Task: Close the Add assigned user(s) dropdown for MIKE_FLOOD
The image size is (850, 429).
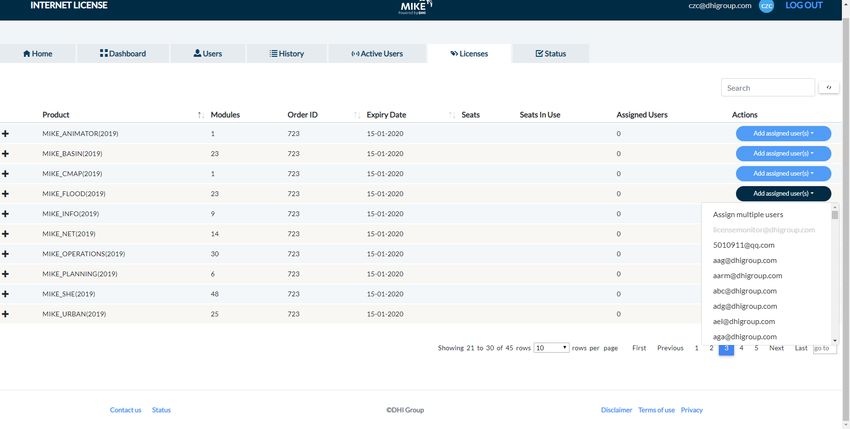Action: [783, 194]
